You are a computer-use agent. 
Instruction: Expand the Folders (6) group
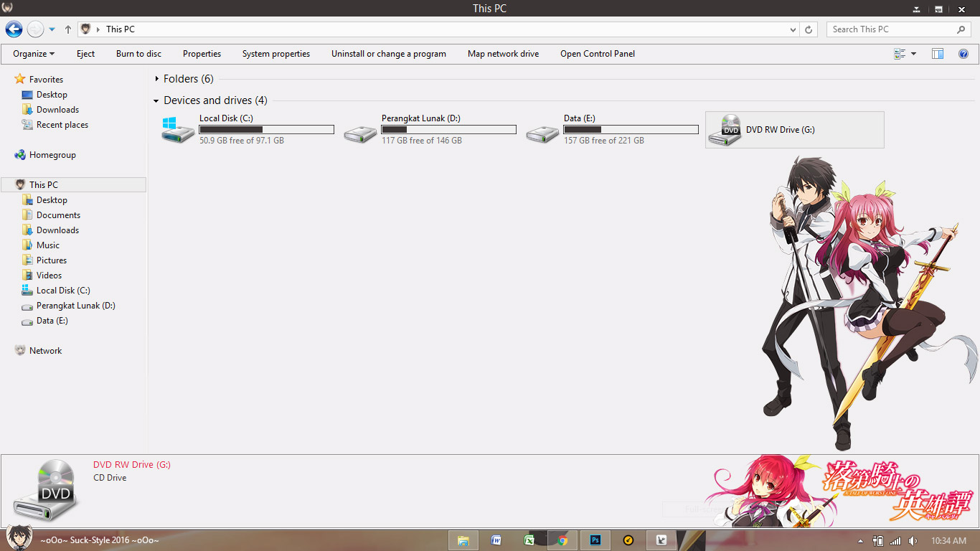pyautogui.click(x=157, y=79)
